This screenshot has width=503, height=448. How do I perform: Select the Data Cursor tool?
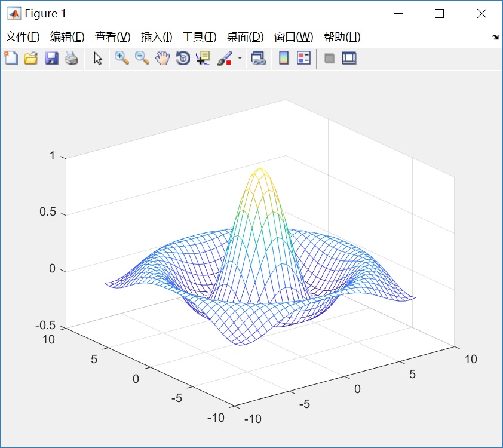pyautogui.click(x=203, y=58)
